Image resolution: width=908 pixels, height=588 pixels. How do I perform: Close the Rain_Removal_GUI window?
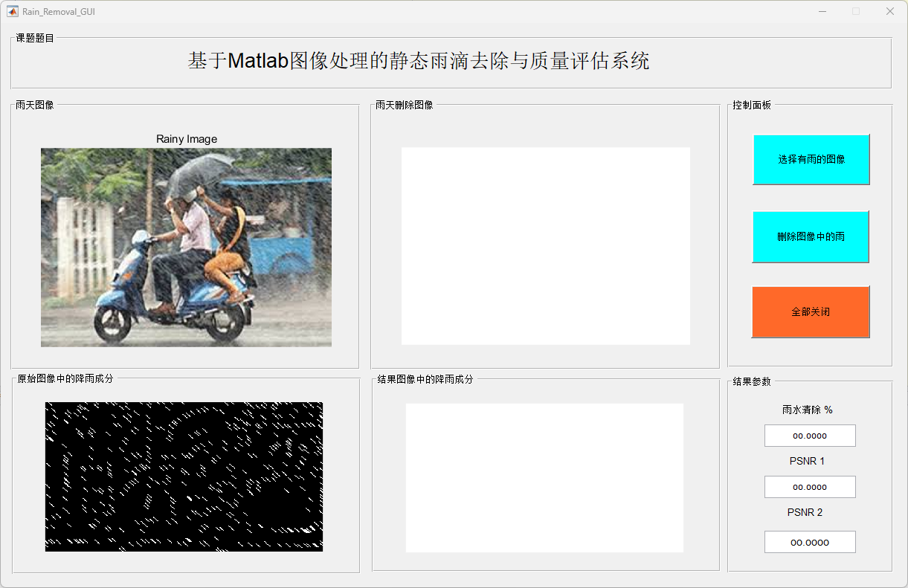(x=890, y=11)
